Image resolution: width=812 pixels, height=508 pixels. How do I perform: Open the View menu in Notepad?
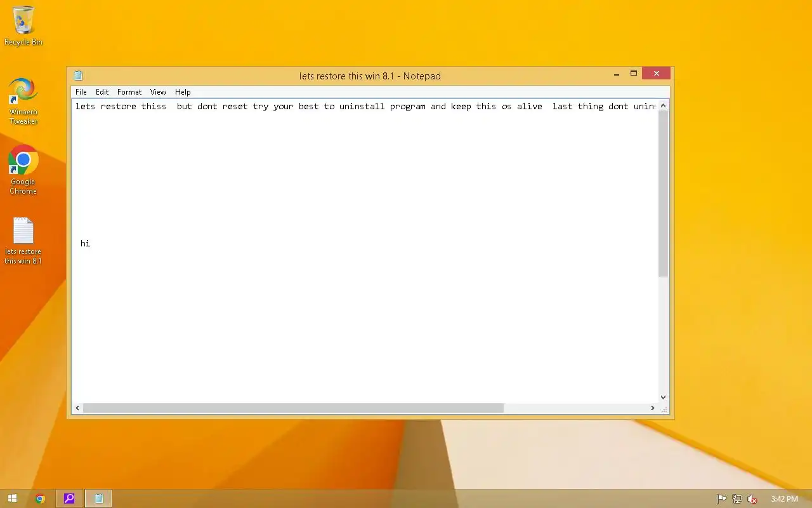pos(158,92)
